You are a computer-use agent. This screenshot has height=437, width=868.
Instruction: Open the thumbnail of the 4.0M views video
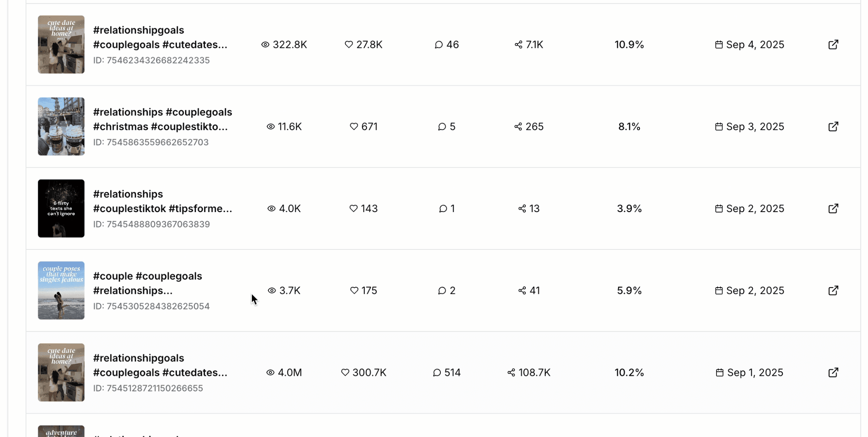pos(61,372)
